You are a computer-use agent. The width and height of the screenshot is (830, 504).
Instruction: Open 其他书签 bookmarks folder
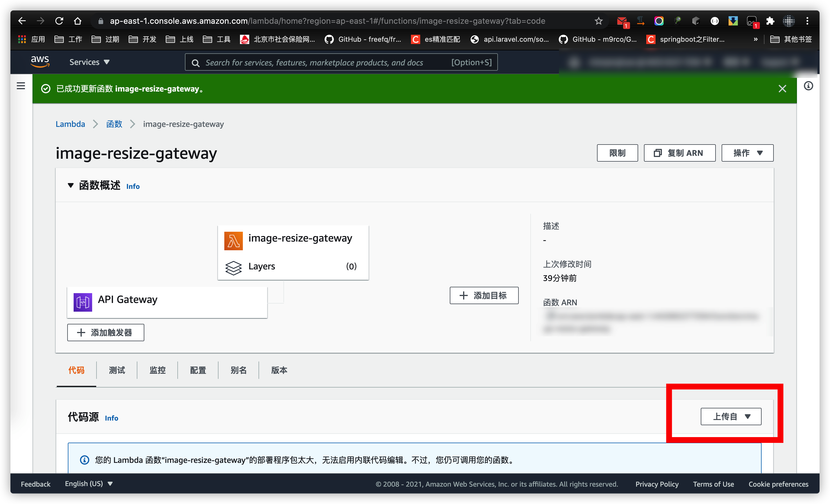point(791,39)
